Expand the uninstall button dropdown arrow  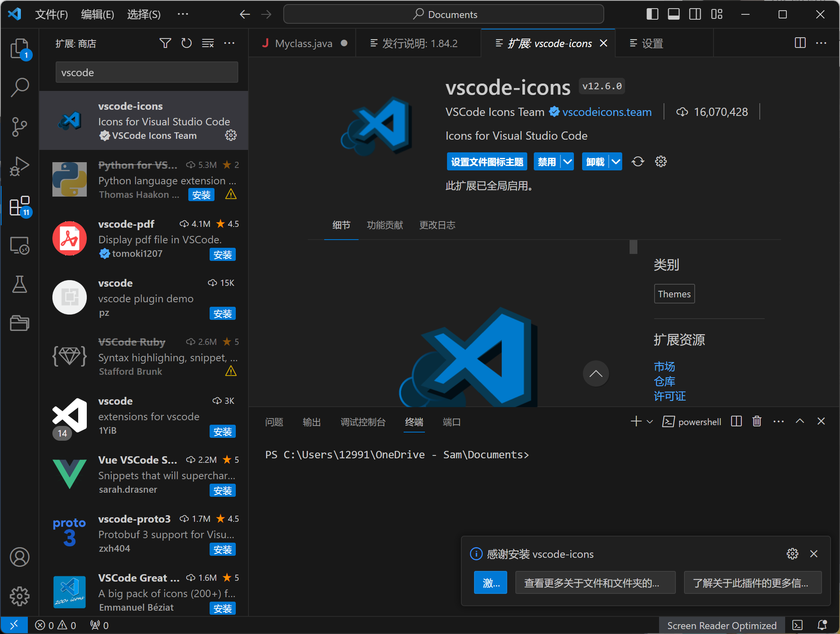[616, 161]
